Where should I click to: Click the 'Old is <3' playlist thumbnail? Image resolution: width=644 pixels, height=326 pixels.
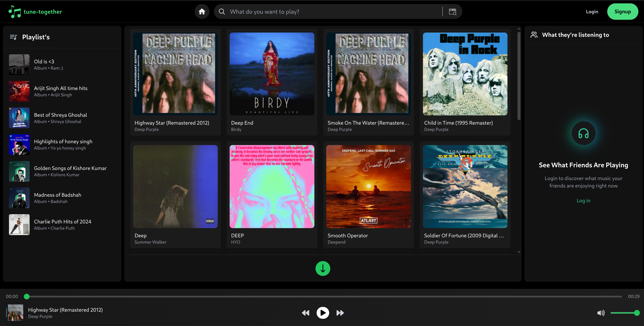coord(19,65)
